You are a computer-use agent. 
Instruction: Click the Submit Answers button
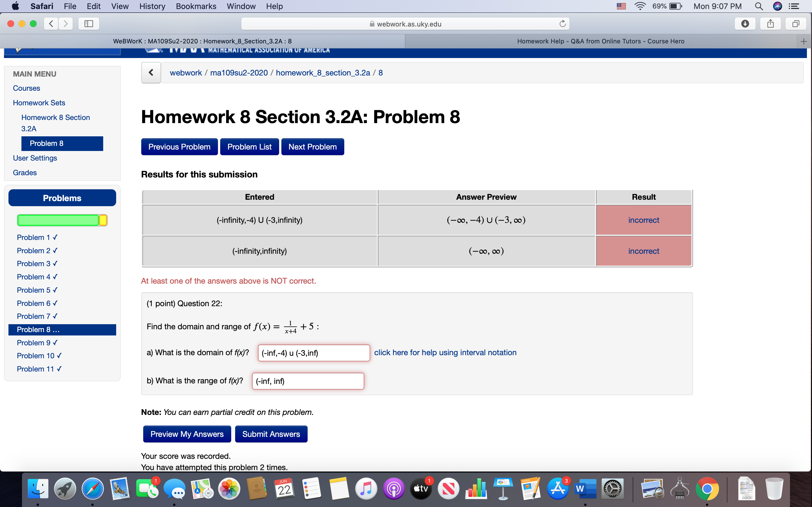(x=271, y=434)
